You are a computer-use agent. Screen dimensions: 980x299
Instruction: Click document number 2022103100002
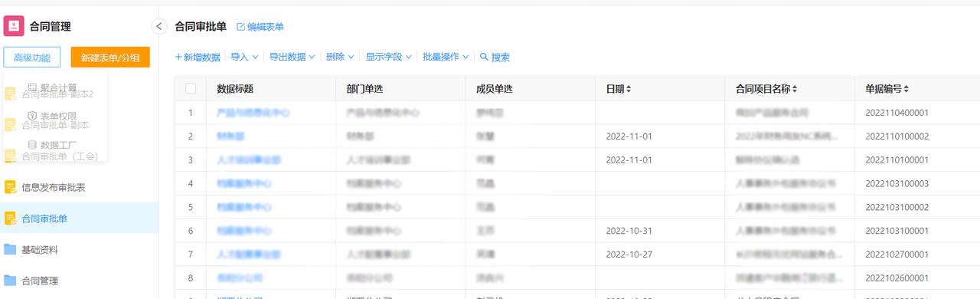[897, 207]
